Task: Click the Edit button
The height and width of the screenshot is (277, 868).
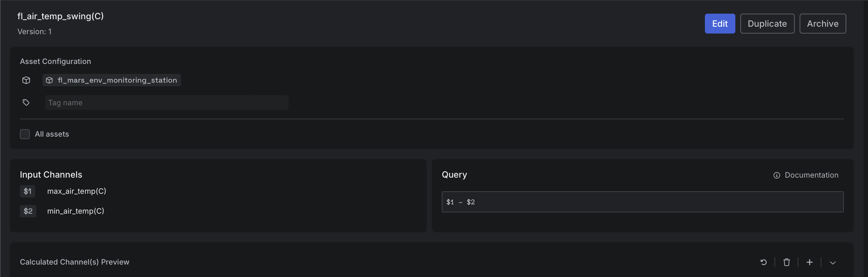Action: coord(720,24)
